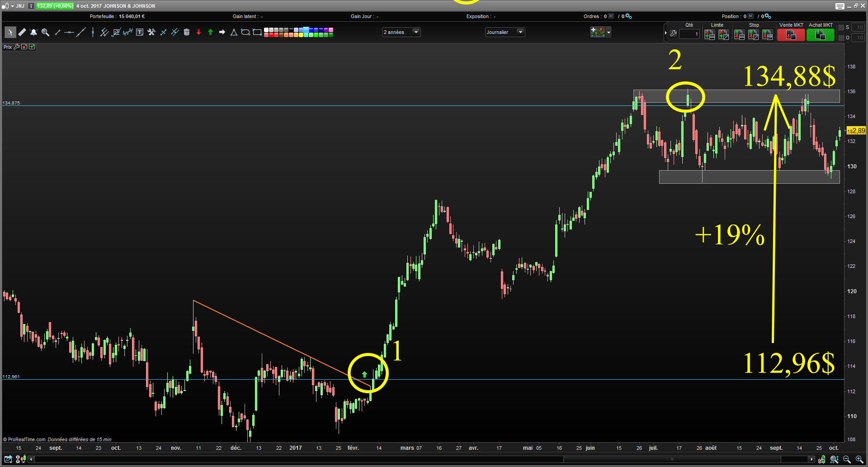Select the ruler measurement tool
This screenshot has width=868, height=467.
click(x=22, y=32)
